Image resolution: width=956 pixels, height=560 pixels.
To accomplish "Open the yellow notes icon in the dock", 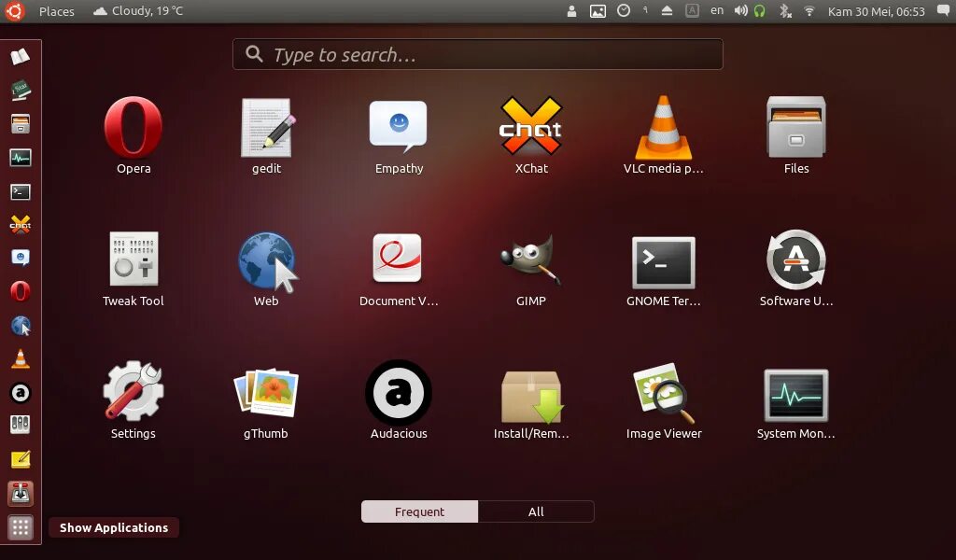I will (21, 459).
